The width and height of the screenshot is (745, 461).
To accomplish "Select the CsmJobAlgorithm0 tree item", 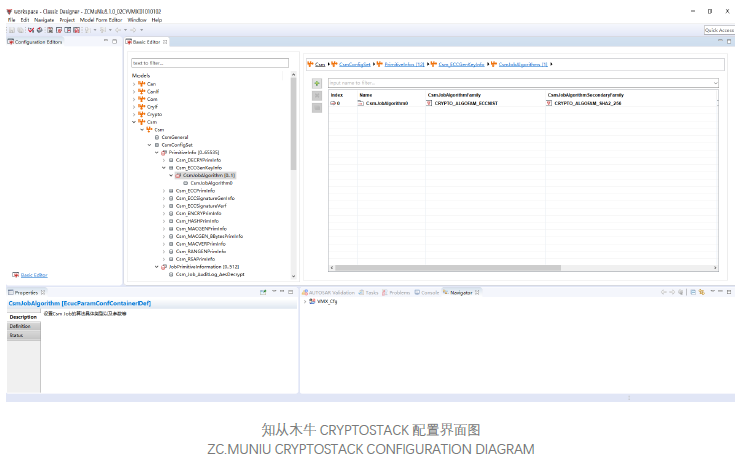I will coord(211,183).
